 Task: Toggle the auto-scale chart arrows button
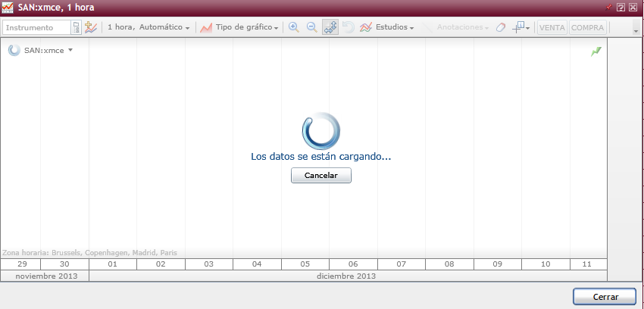[330, 27]
